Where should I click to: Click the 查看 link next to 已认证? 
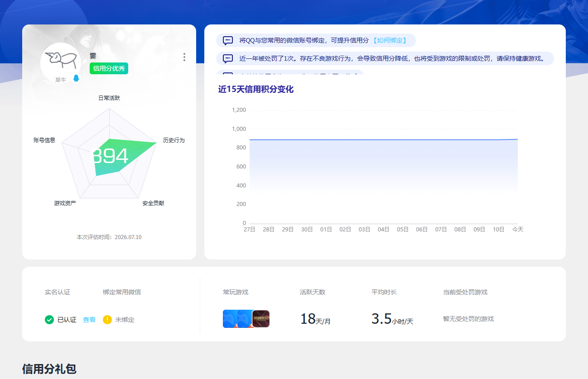[x=89, y=320]
